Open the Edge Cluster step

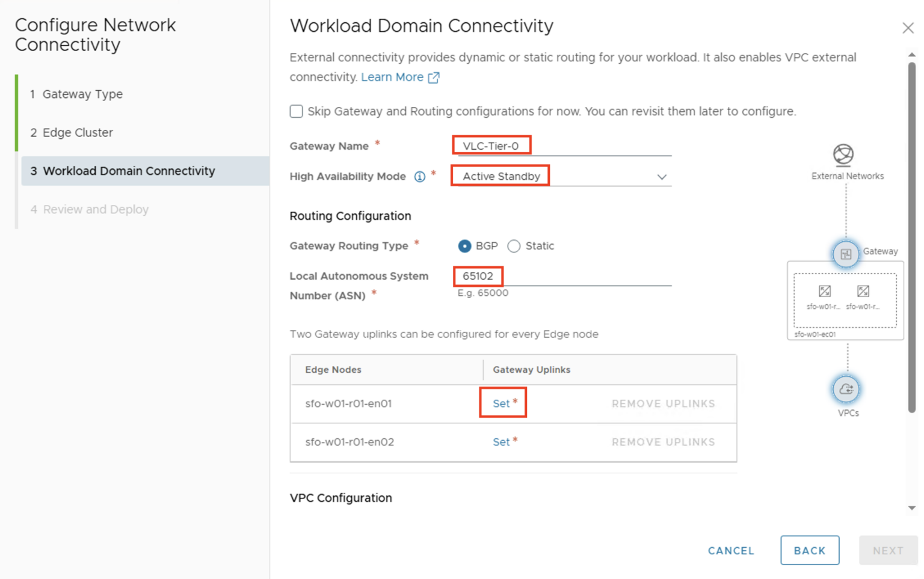[79, 132]
